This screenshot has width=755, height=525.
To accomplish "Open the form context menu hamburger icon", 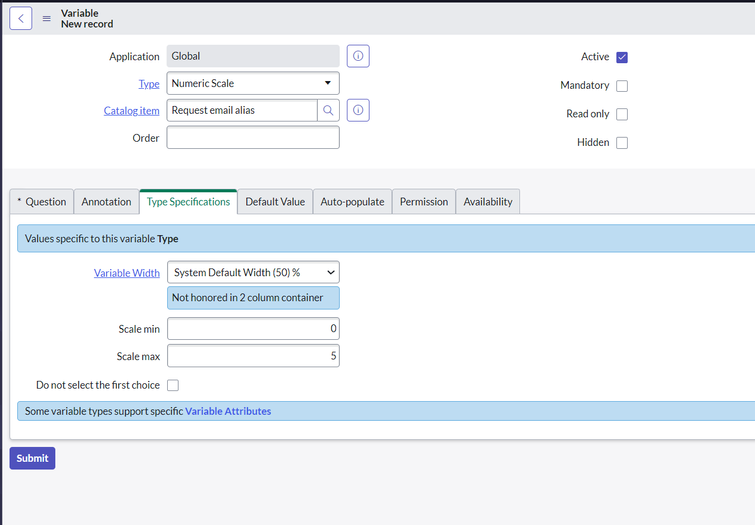I will pyautogui.click(x=47, y=18).
